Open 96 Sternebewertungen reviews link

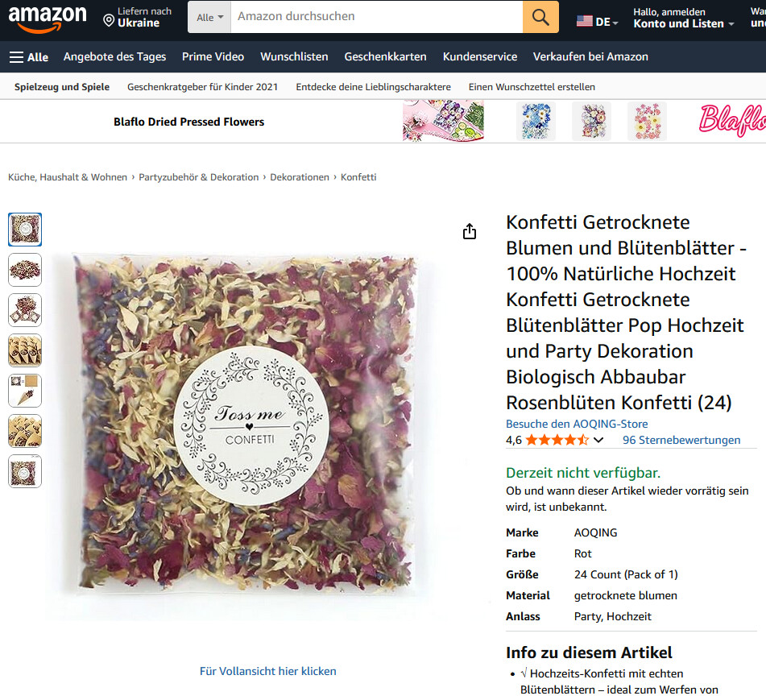click(x=681, y=440)
